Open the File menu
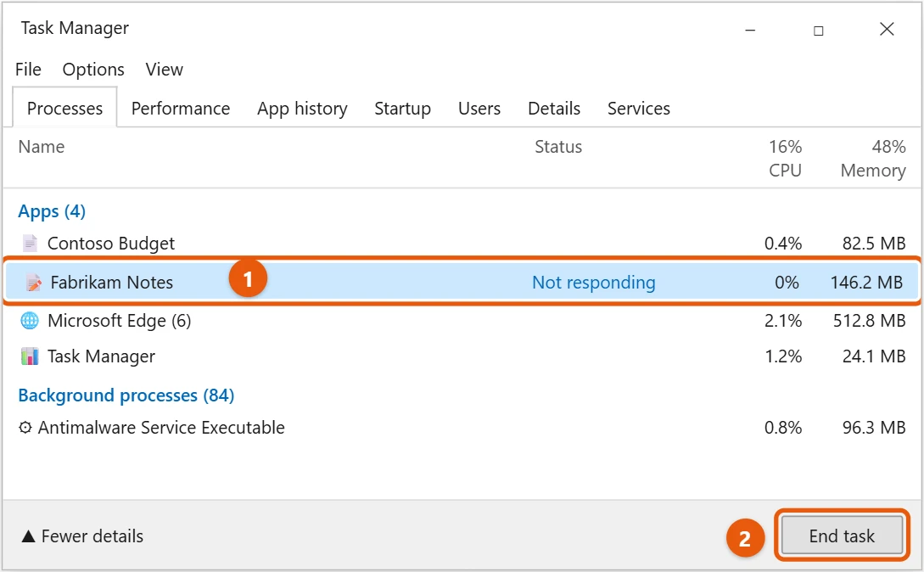This screenshot has width=924, height=572. click(28, 70)
